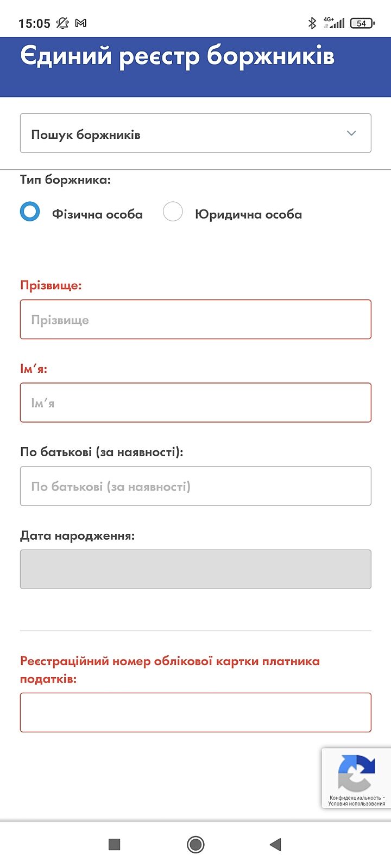Tap the Bluetooth status icon
Viewport: 391px width, 868px height.
[x=312, y=23]
